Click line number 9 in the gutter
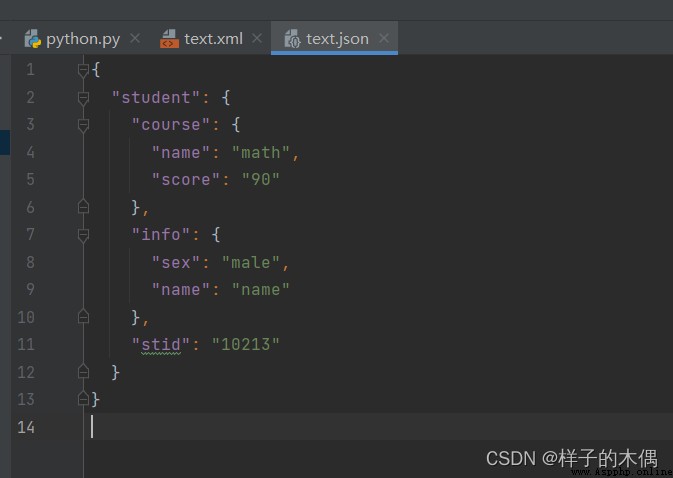The height and width of the screenshot is (478, 673). 30,289
